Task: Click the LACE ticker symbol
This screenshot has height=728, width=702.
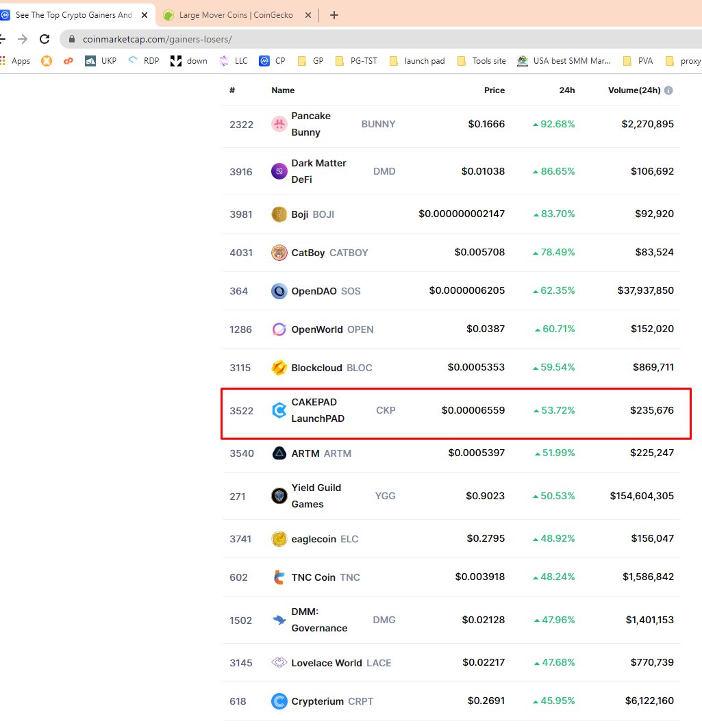Action: pyautogui.click(x=379, y=663)
